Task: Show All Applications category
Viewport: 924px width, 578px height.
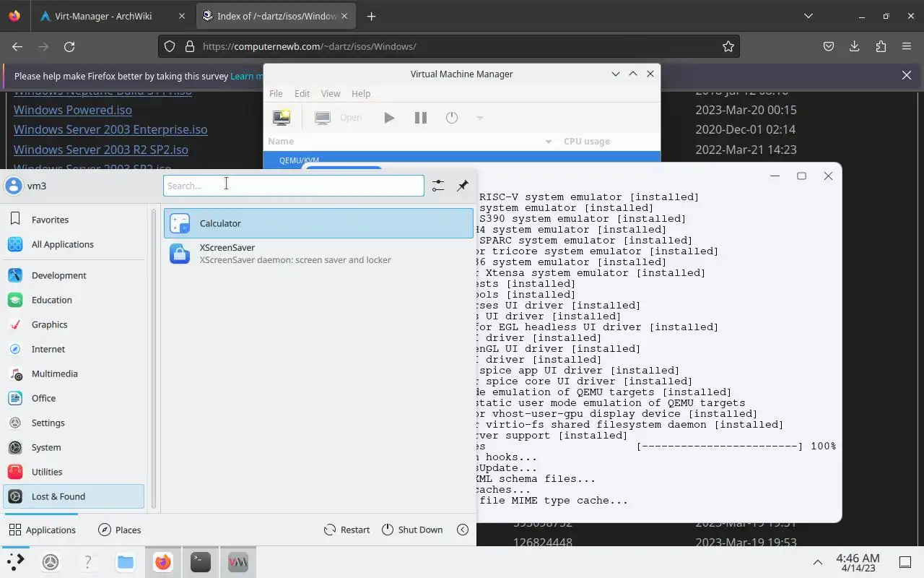Action: click(74, 244)
